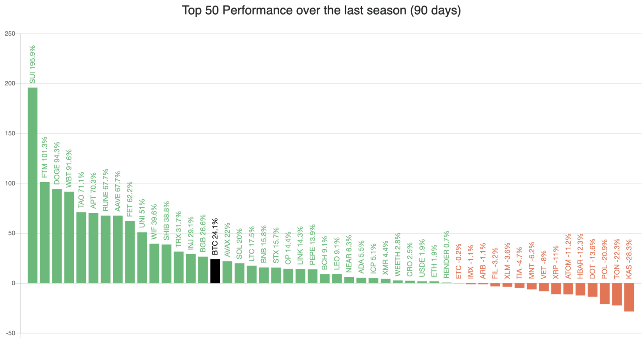Click the ETH 1.9% label
The image size is (644, 338).
point(434,265)
